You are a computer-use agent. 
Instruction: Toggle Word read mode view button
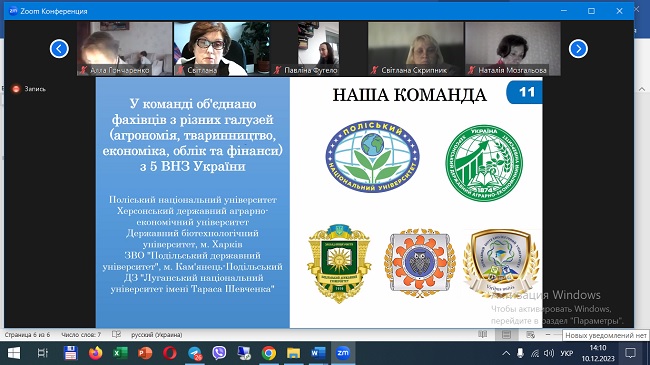click(x=483, y=334)
